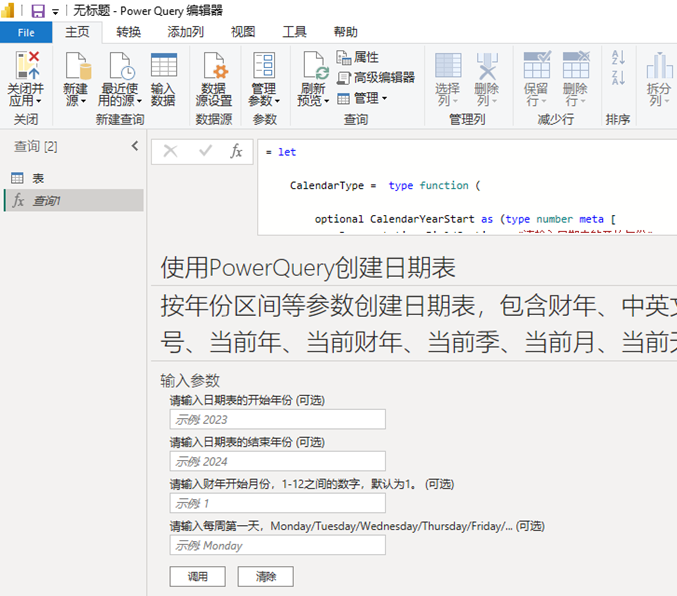Click the Power BI logo icon
This screenshot has width=677, height=596.
click(x=8, y=11)
